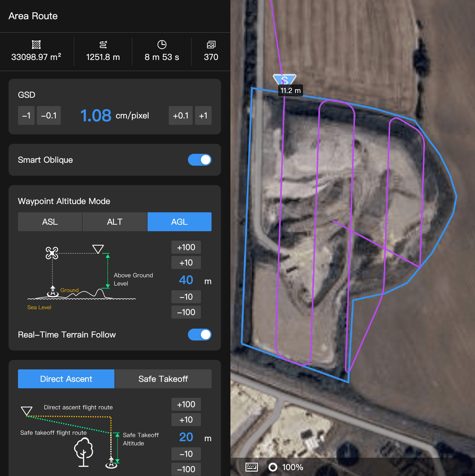Click the Above Ground Level drone diagram

pyautogui.click(x=52, y=253)
